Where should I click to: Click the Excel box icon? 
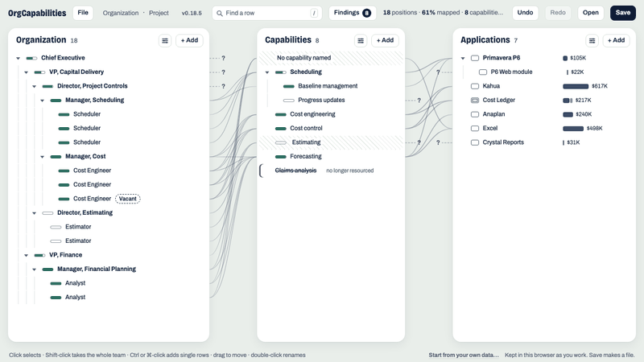coord(475,129)
